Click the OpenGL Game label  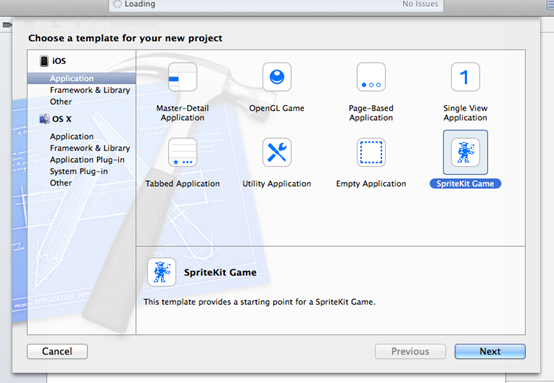pyautogui.click(x=277, y=108)
